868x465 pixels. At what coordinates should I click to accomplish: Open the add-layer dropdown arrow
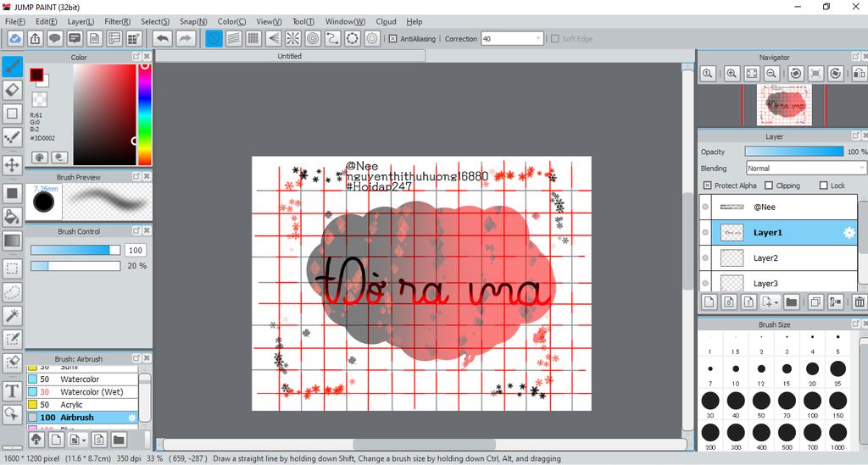tap(776, 302)
